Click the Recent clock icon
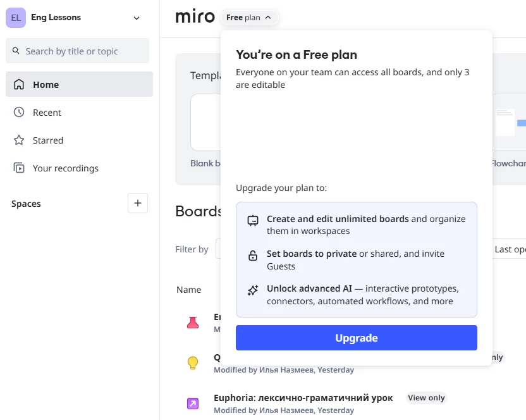This screenshot has width=526, height=420. coord(19,112)
